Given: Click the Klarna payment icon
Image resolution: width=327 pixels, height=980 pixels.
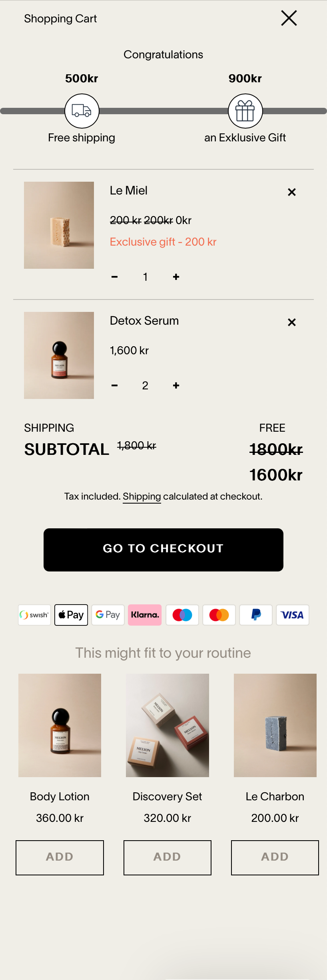Looking at the screenshot, I should [145, 615].
